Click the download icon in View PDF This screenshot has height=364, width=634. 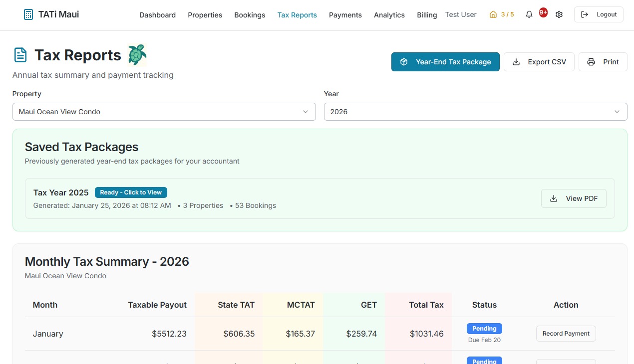click(554, 198)
